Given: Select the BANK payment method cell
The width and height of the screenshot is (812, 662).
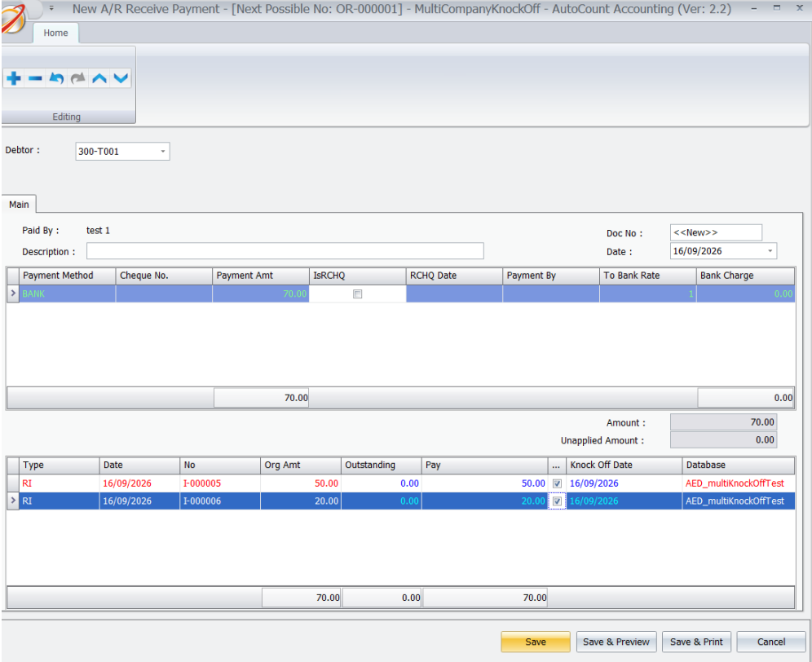Looking at the screenshot, I should (x=68, y=293).
